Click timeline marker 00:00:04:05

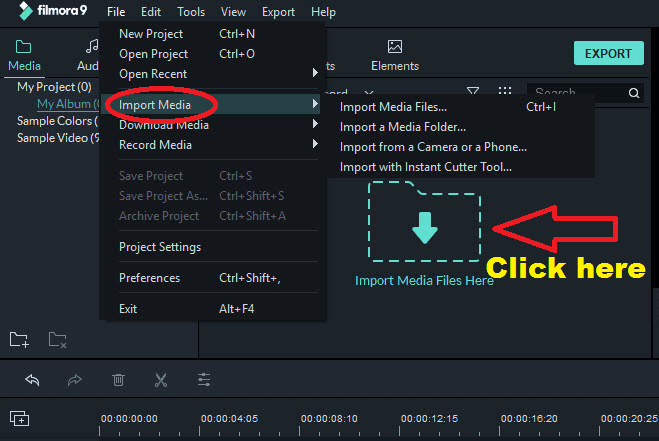[229, 419]
